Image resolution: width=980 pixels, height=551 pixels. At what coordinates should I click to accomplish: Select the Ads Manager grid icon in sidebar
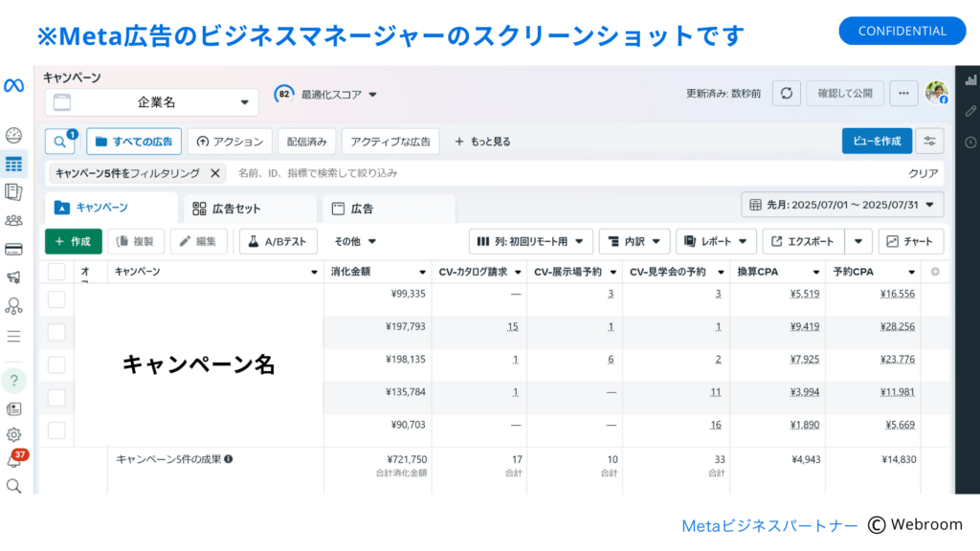pos(13,165)
